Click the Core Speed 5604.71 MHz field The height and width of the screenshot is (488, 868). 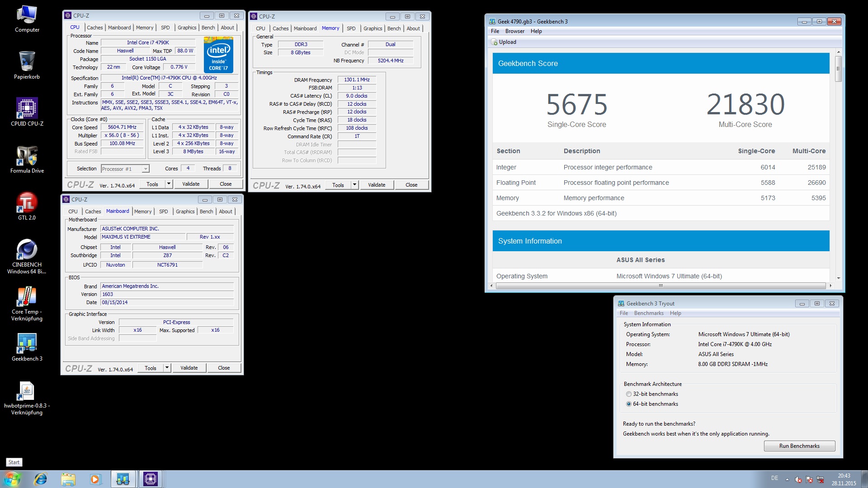[x=122, y=127]
